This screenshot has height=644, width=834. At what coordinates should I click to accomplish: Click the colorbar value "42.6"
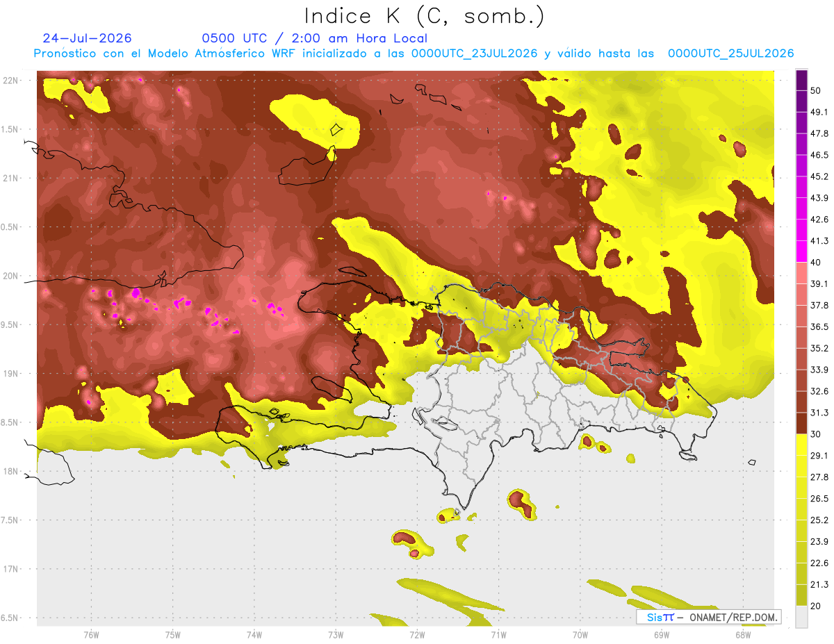point(819,220)
